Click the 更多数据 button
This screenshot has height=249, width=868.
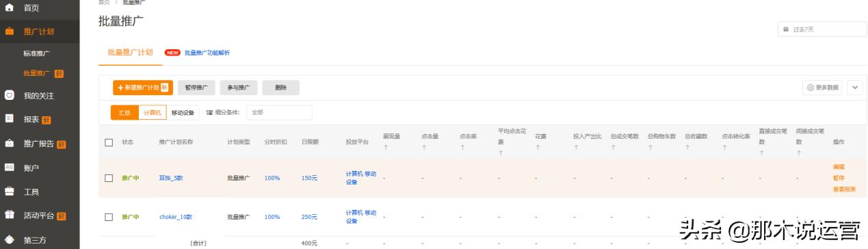(x=822, y=88)
